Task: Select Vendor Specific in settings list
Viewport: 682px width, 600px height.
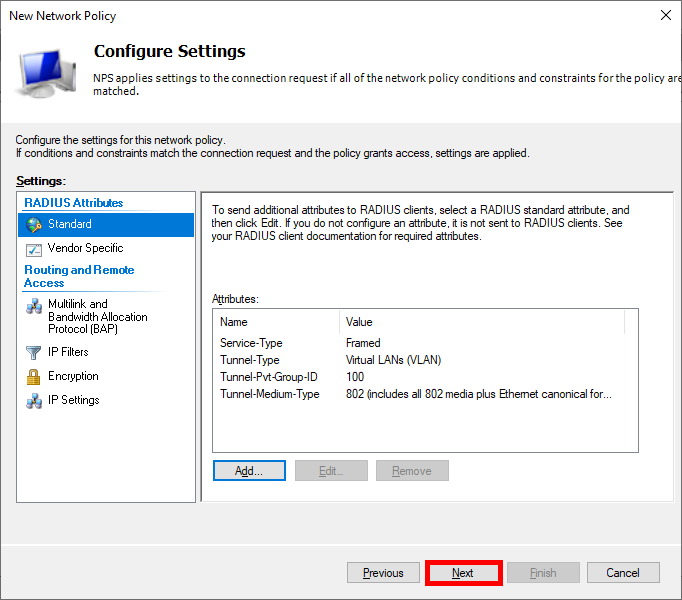Action: (85, 248)
